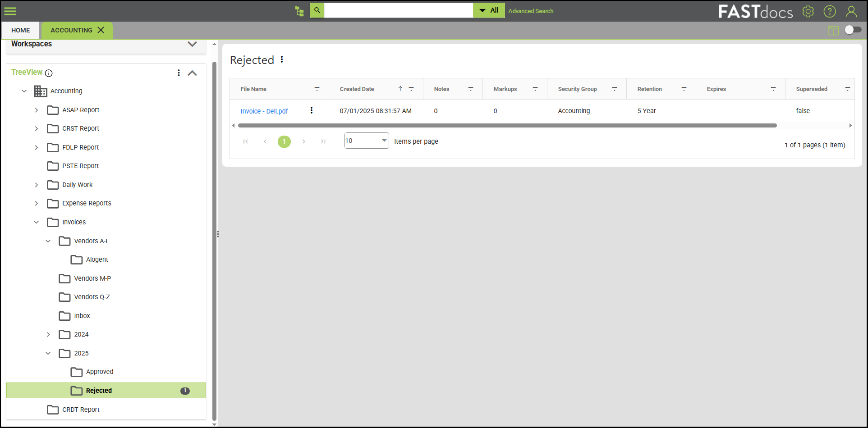This screenshot has width=868, height=428.
Task: Open the hamburger main menu
Action: [x=10, y=11]
